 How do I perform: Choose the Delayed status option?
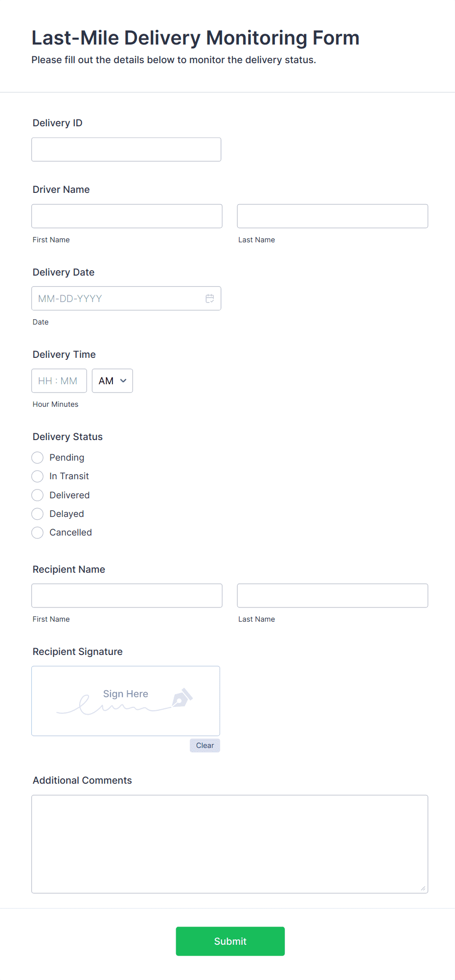pos(38,514)
